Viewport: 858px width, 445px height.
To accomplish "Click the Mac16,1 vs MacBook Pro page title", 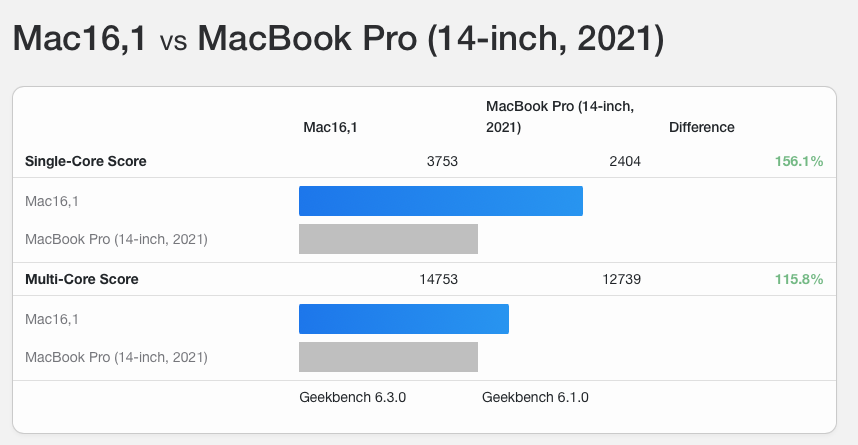I will click(x=338, y=38).
